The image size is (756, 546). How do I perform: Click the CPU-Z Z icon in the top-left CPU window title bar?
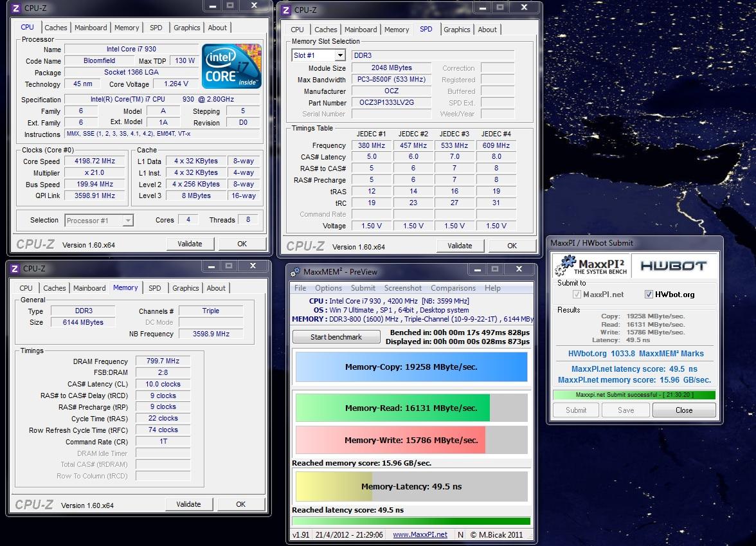[x=16, y=8]
